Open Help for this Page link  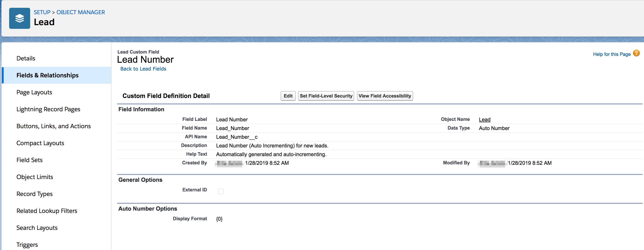(x=612, y=54)
